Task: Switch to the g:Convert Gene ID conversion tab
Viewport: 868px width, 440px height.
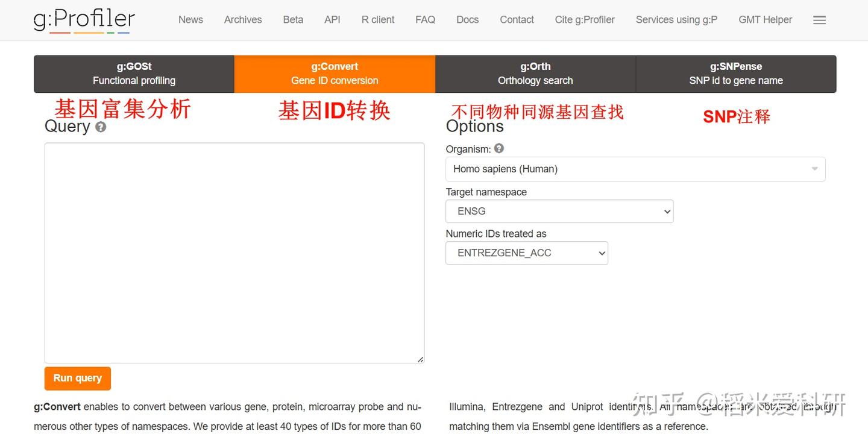Action: (x=335, y=74)
